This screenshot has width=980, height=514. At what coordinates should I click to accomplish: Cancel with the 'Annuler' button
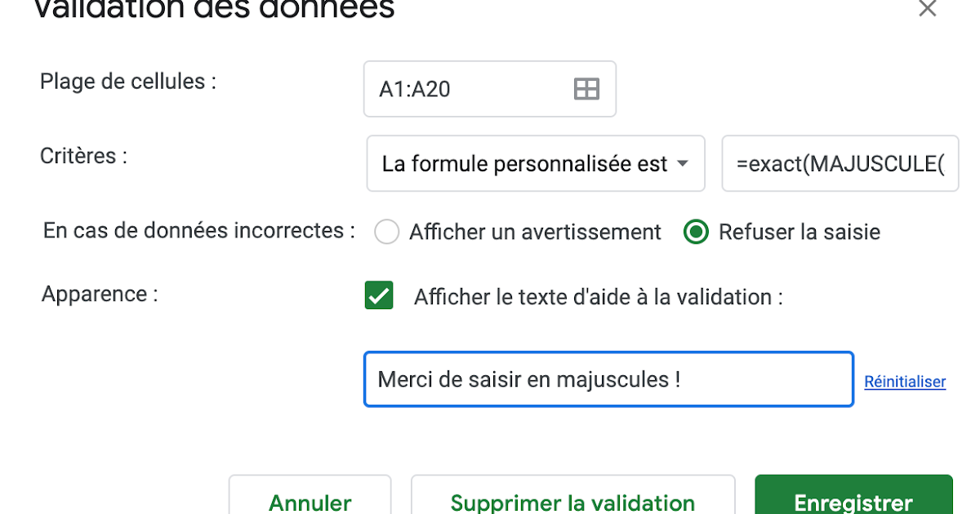coord(310,495)
